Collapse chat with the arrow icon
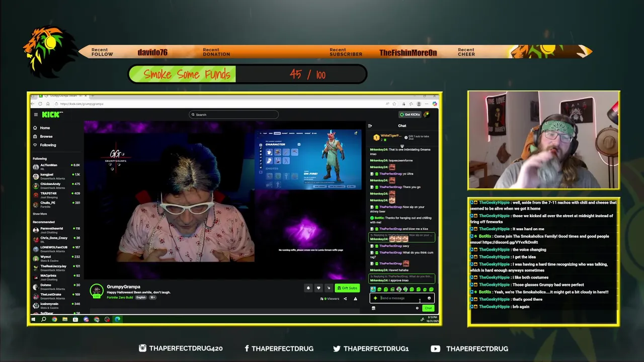This screenshot has width=644, height=362. click(370, 126)
